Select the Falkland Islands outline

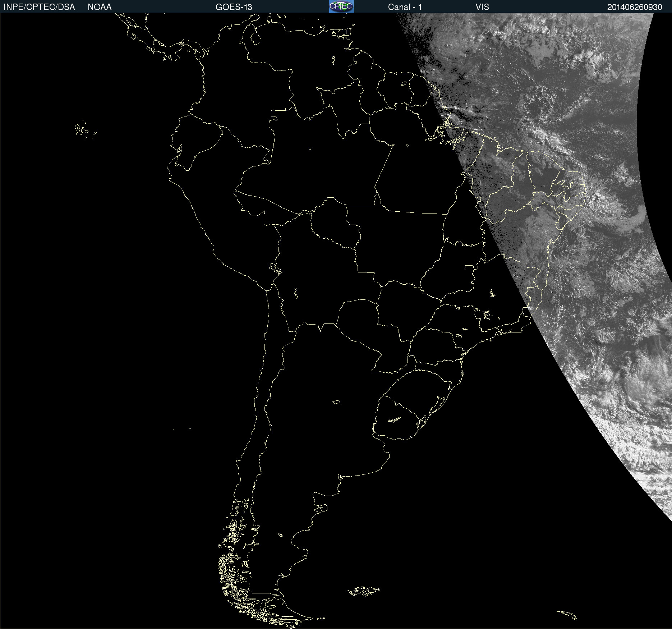[364, 591]
